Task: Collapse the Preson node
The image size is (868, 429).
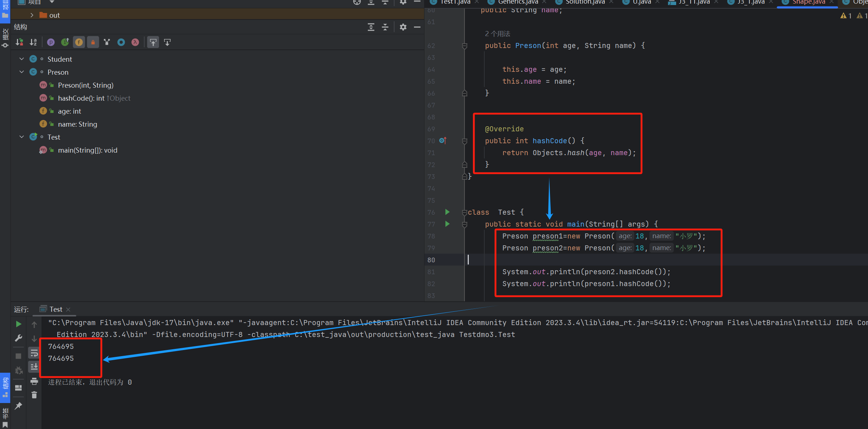Action: [22, 72]
